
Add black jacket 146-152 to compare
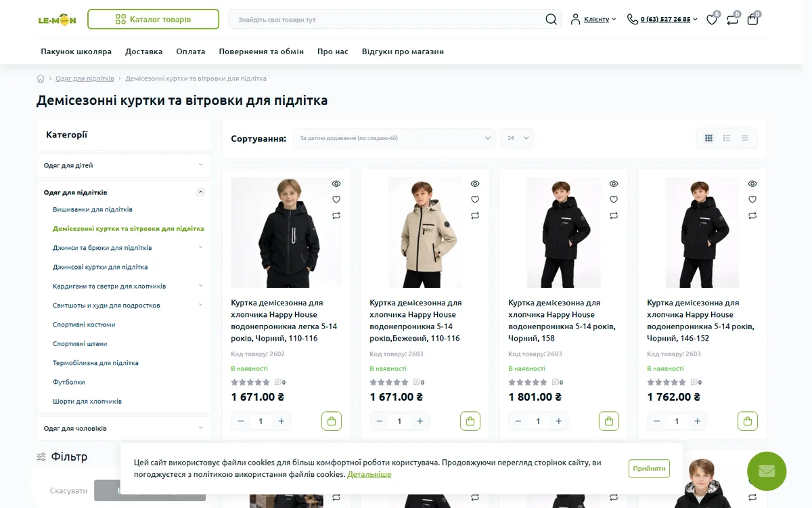pos(752,215)
